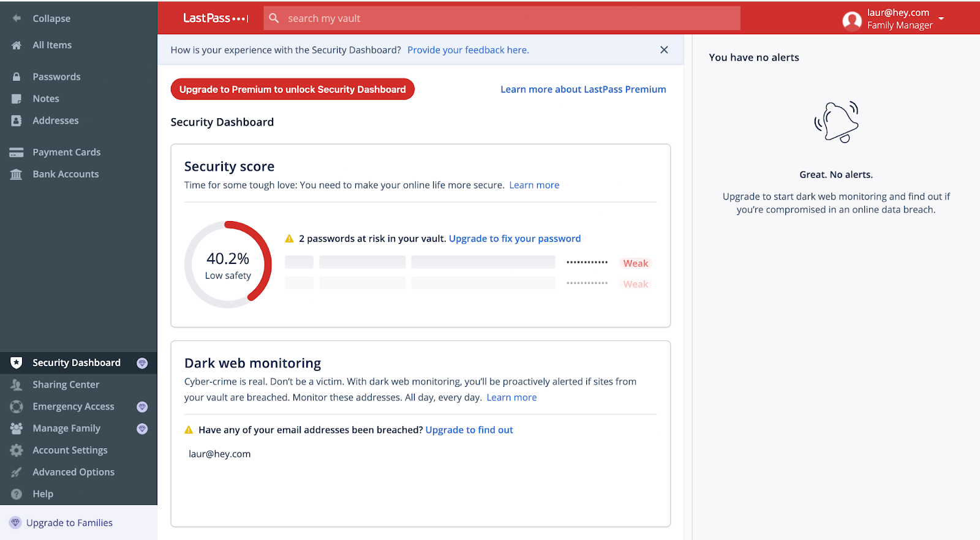Click the first masked password dots
This screenshot has width=980, height=540.
(587, 263)
